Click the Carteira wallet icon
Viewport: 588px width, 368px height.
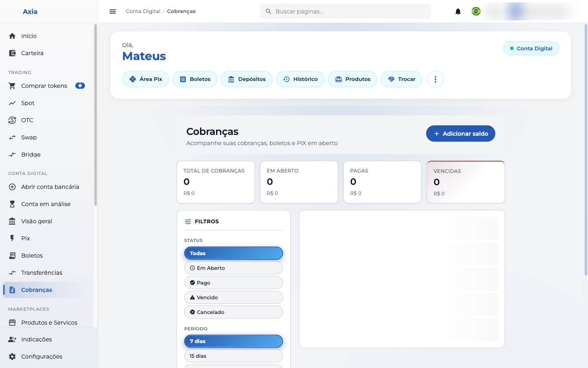click(12, 53)
